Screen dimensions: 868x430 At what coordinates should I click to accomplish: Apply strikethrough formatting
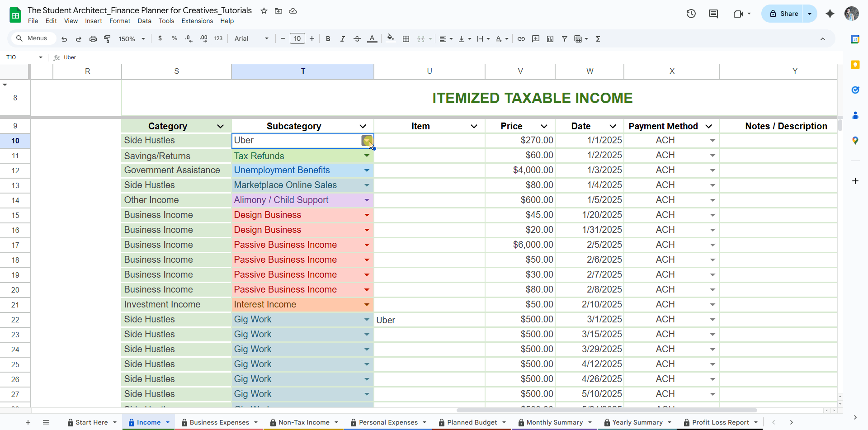[357, 39]
